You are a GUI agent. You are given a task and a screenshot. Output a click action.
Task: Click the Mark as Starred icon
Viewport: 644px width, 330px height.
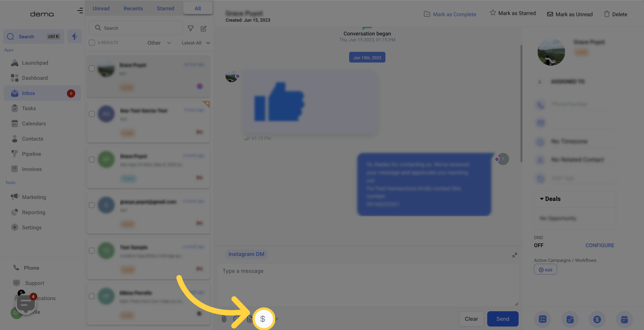[492, 13]
